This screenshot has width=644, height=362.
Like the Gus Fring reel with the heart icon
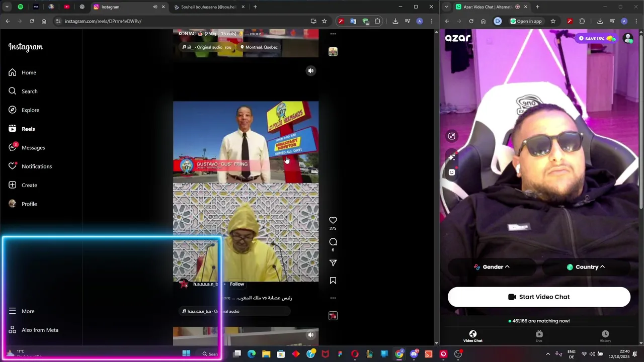tap(333, 220)
